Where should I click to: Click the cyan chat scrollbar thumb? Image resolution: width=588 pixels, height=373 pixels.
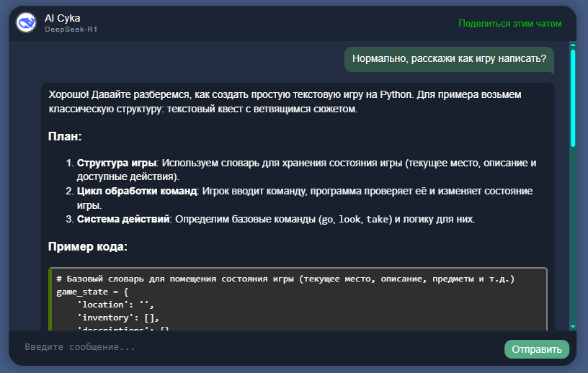(573, 97)
